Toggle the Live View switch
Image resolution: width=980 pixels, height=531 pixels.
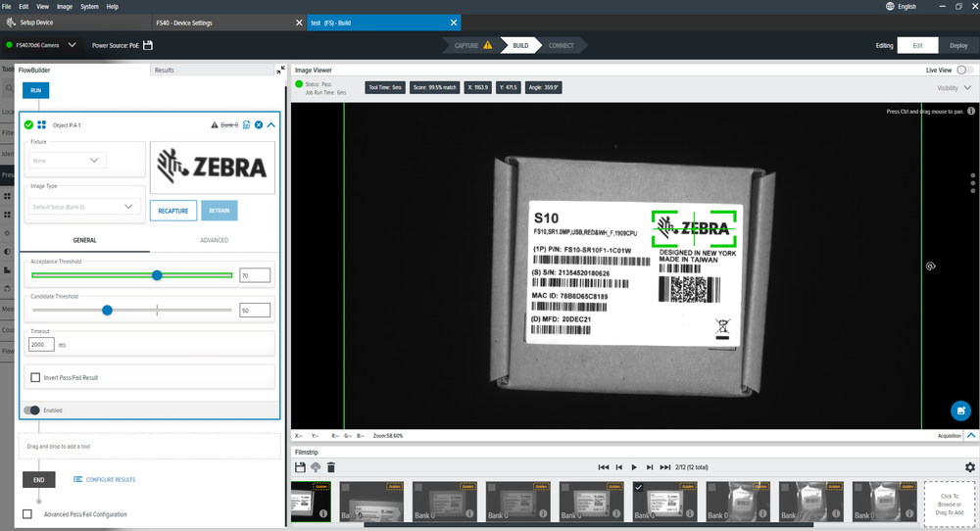click(x=965, y=71)
